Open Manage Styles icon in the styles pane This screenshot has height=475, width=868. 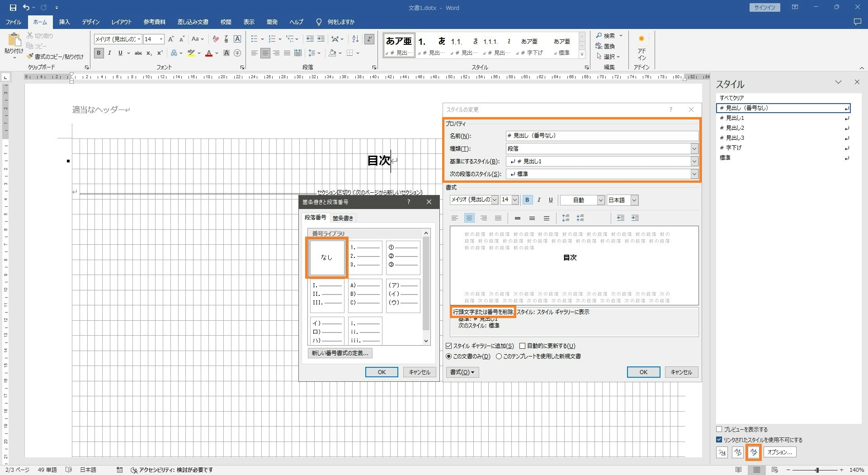754,452
